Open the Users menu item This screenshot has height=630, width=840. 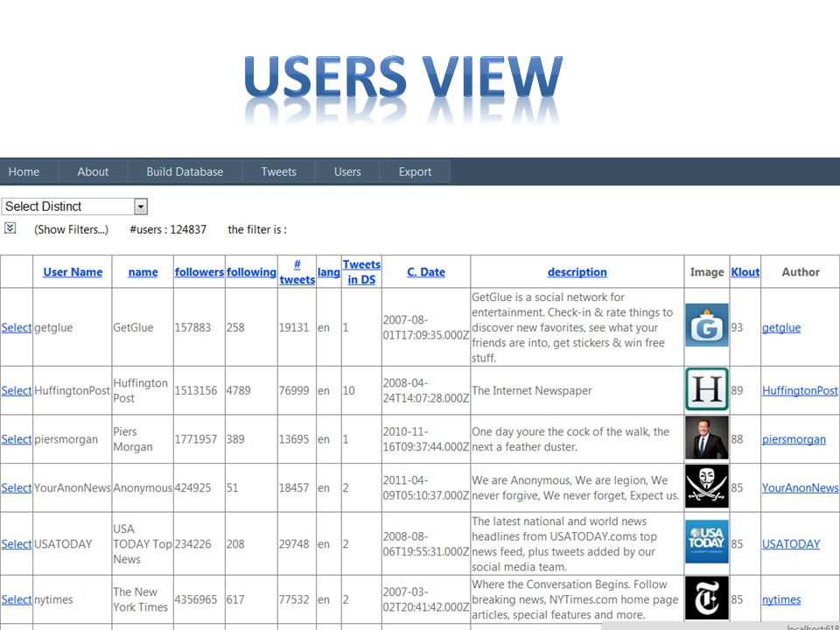click(x=347, y=171)
